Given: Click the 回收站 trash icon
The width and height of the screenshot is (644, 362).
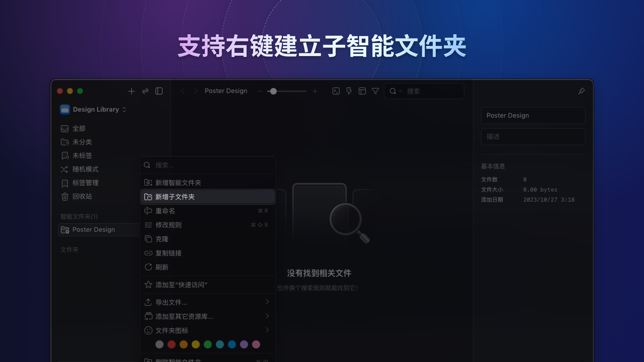Looking at the screenshot, I should 65,196.
